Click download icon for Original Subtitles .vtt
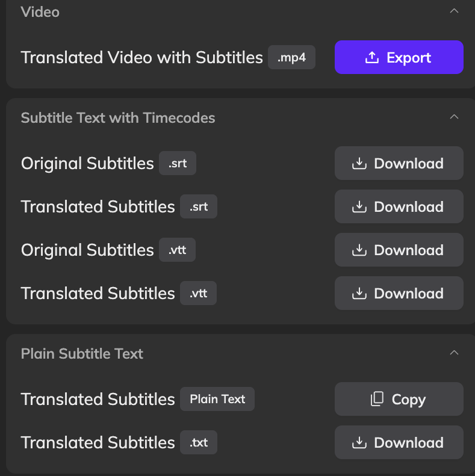475x476 pixels. tap(359, 250)
